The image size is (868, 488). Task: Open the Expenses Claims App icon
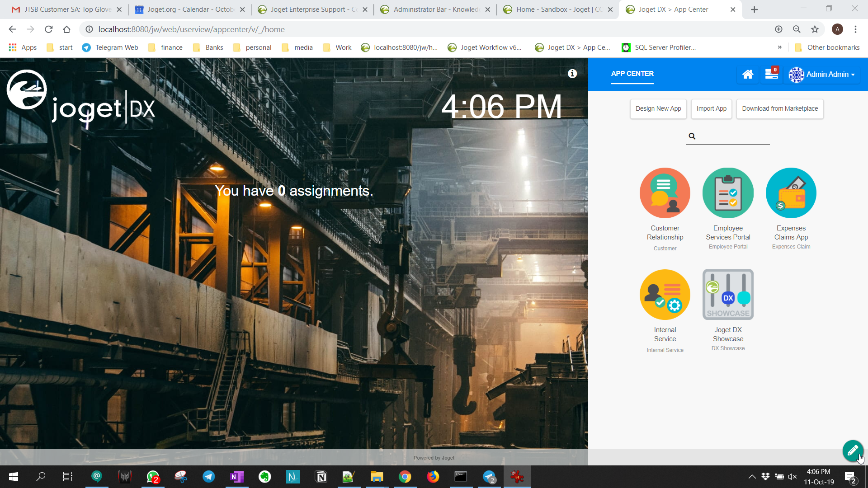click(791, 193)
